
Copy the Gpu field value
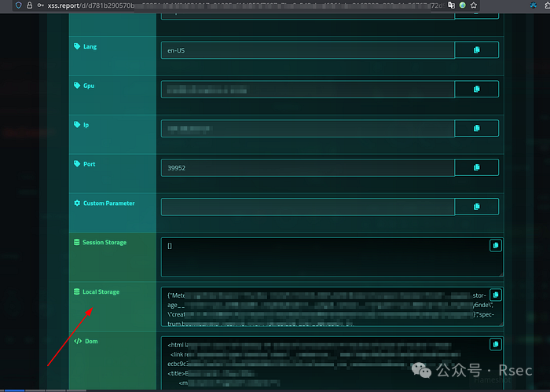pos(476,90)
